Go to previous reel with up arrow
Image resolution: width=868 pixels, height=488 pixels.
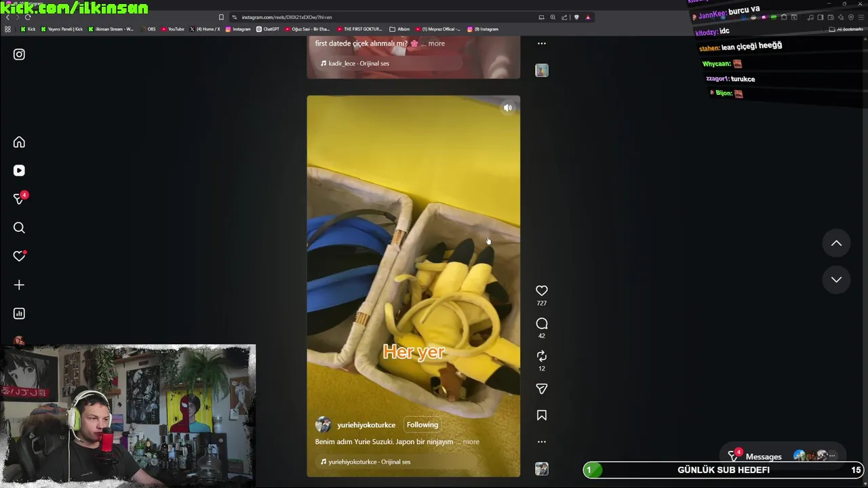click(x=836, y=243)
